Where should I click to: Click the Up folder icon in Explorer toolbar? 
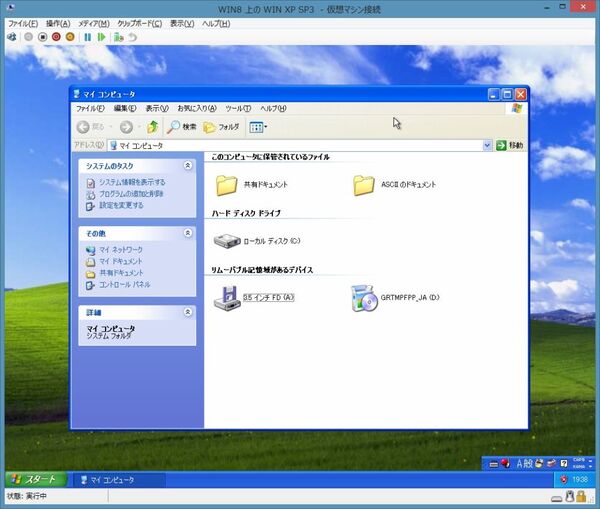152,127
